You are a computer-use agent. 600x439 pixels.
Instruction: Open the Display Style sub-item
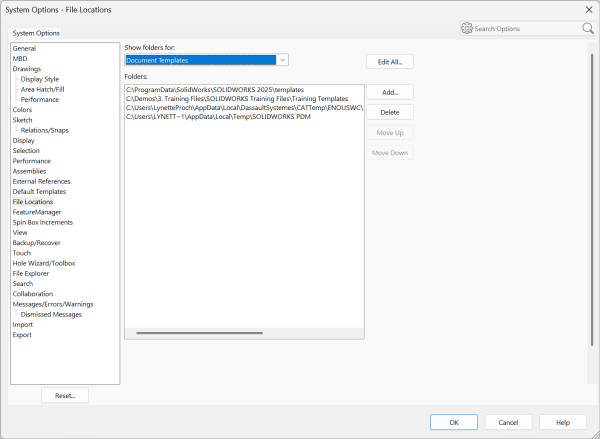tap(39, 79)
